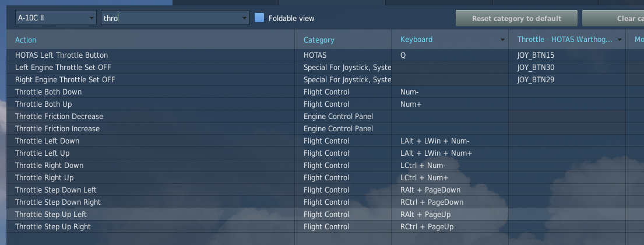Toggle the Foldable view checkbox

click(259, 17)
